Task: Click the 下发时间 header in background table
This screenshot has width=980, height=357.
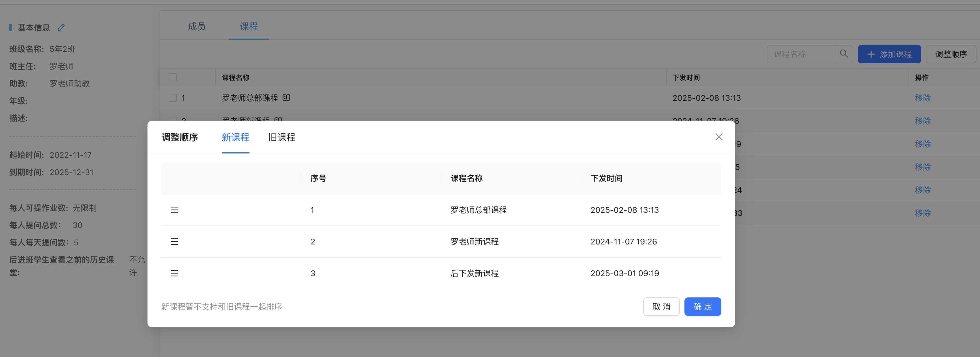Action: [x=686, y=77]
